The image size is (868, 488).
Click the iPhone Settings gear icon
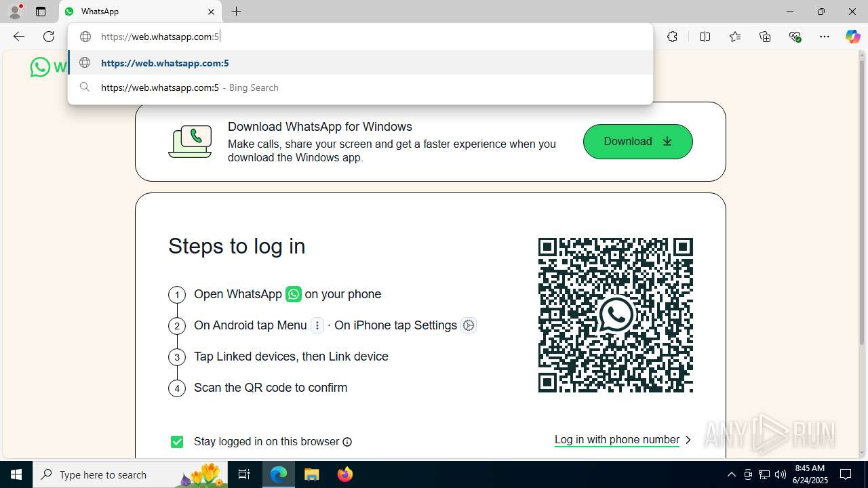[468, 325]
